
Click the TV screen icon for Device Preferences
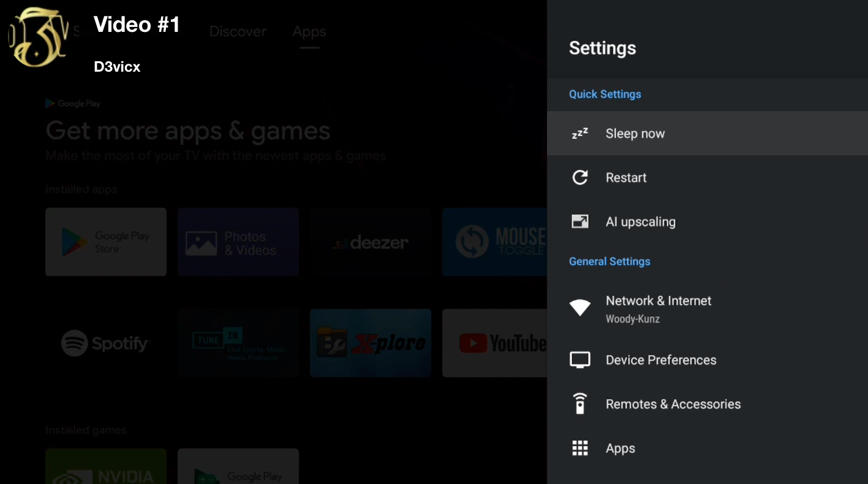tap(579, 360)
